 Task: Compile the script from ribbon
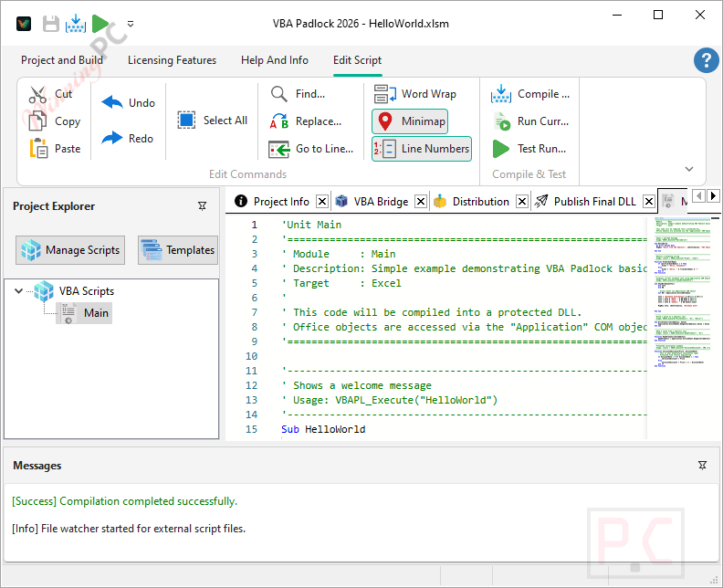pyautogui.click(x=530, y=94)
